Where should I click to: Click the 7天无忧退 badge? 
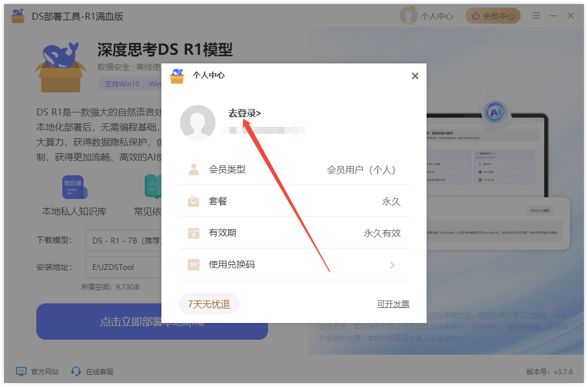[x=209, y=304]
